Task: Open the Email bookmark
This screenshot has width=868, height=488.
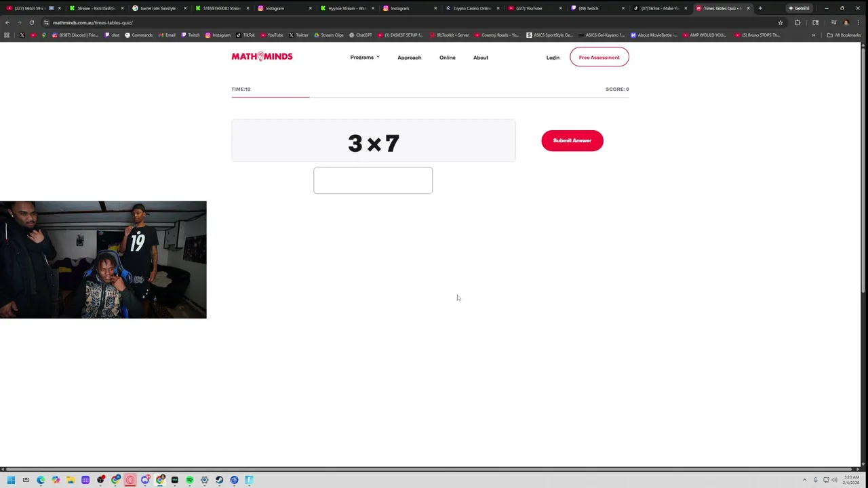Action: point(167,35)
